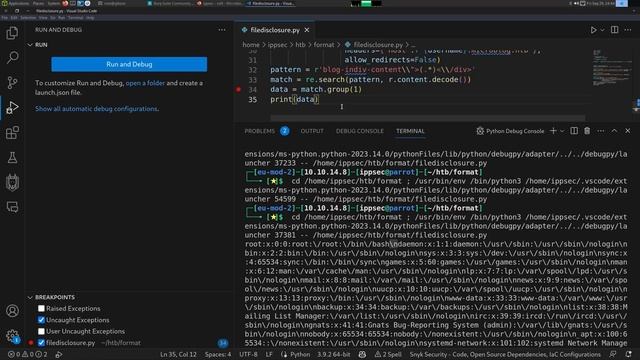Screen dimensions: 640x360
Task: Click the Snyk Security status bar entry
Action: (x=505, y=354)
